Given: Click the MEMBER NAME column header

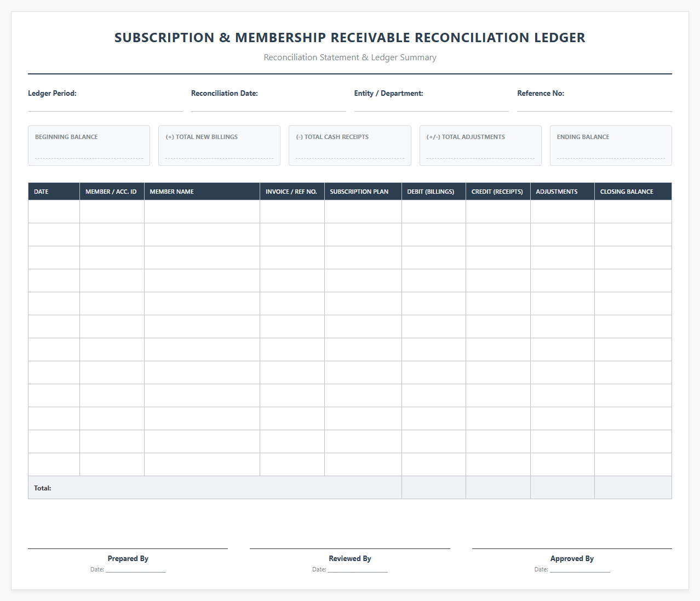Looking at the screenshot, I should tap(202, 192).
